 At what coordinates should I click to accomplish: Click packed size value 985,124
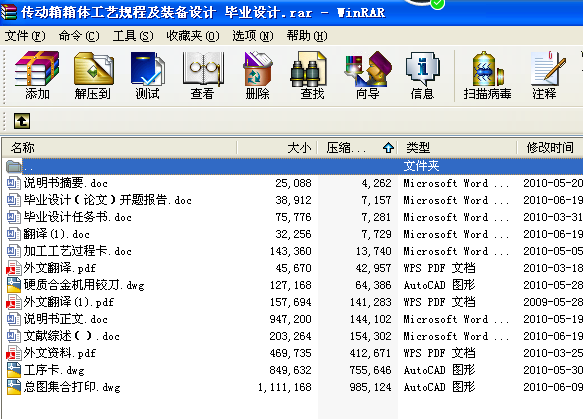371,387
